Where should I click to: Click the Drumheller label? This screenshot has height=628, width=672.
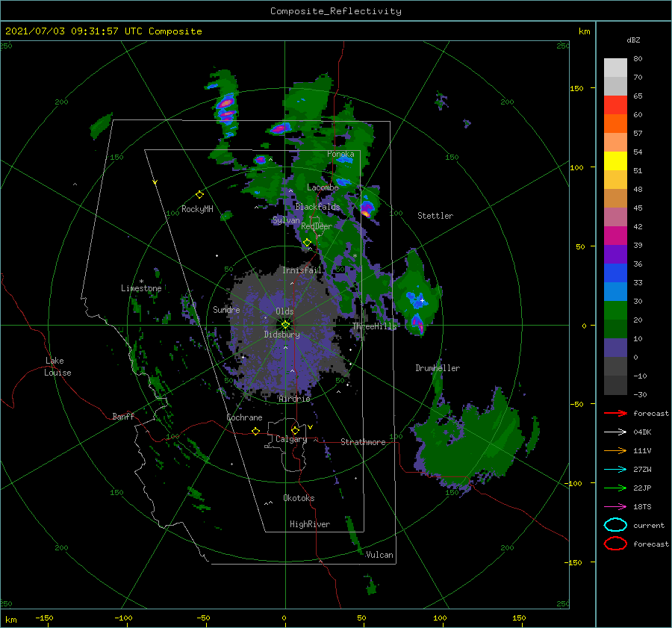coord(438,368)
